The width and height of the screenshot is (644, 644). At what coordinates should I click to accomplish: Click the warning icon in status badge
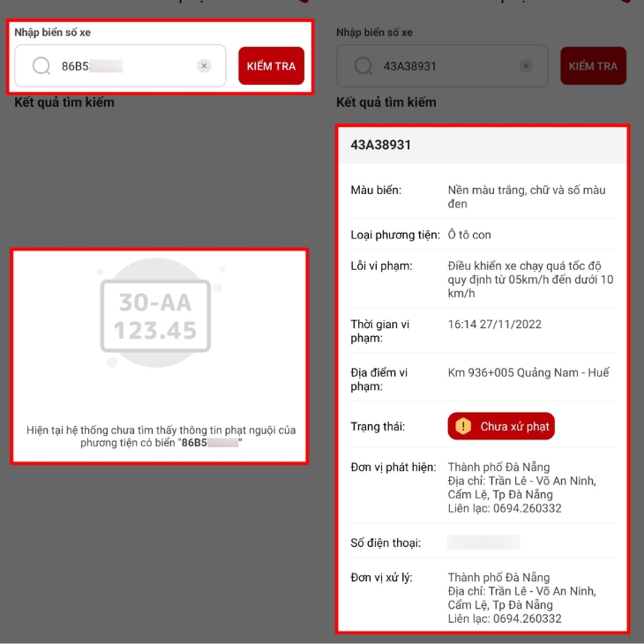[x=463, y=427]
